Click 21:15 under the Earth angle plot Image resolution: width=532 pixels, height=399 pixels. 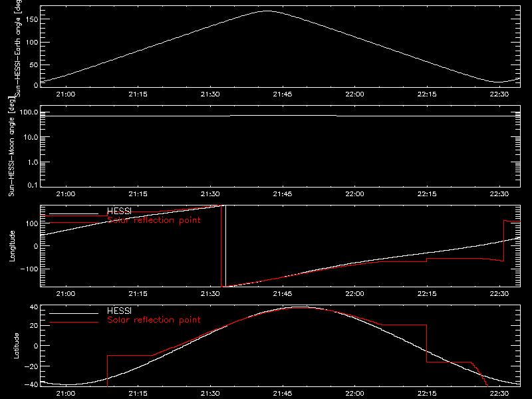click(x=138, y=94)
